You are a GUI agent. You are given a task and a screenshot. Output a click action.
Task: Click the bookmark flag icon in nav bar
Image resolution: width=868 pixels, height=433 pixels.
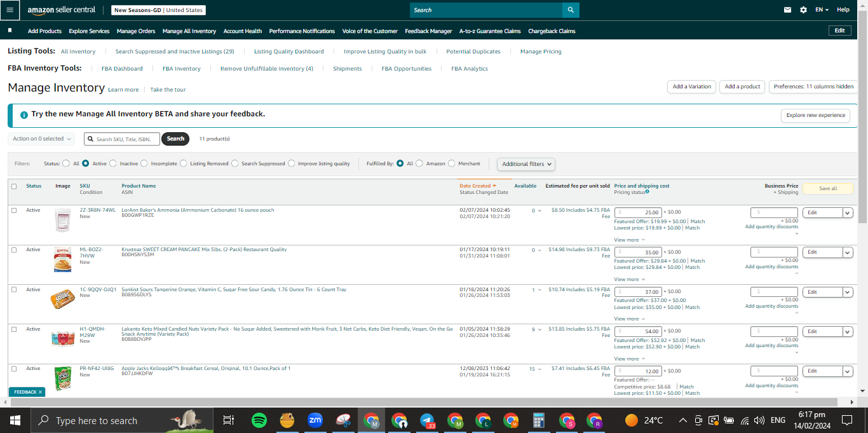[x=10, y=31]
